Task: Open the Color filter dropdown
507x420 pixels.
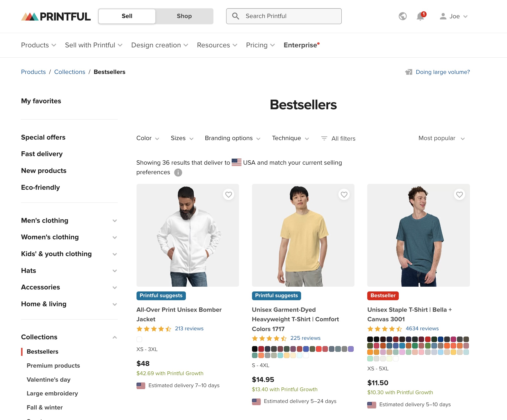Action: click(x=147, y=138)
